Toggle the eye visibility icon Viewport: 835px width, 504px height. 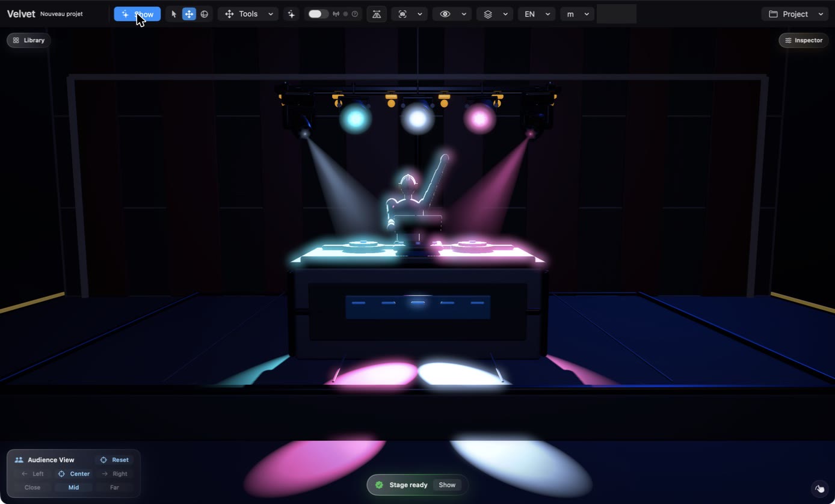pyautogui.click(x=445, y=14)
